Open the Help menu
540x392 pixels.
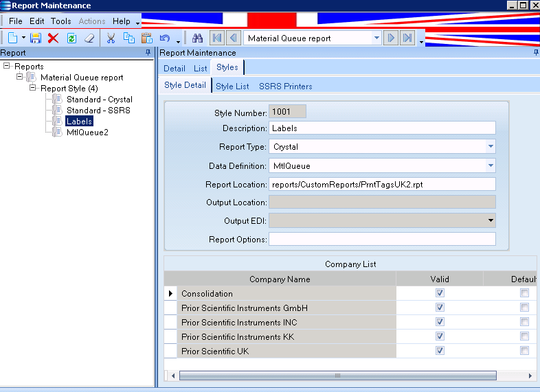121,21
